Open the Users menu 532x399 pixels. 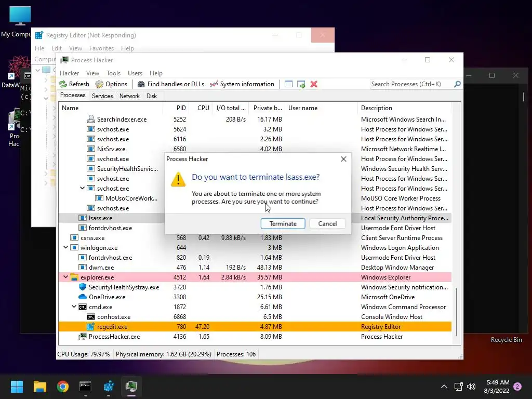[135, 73]
